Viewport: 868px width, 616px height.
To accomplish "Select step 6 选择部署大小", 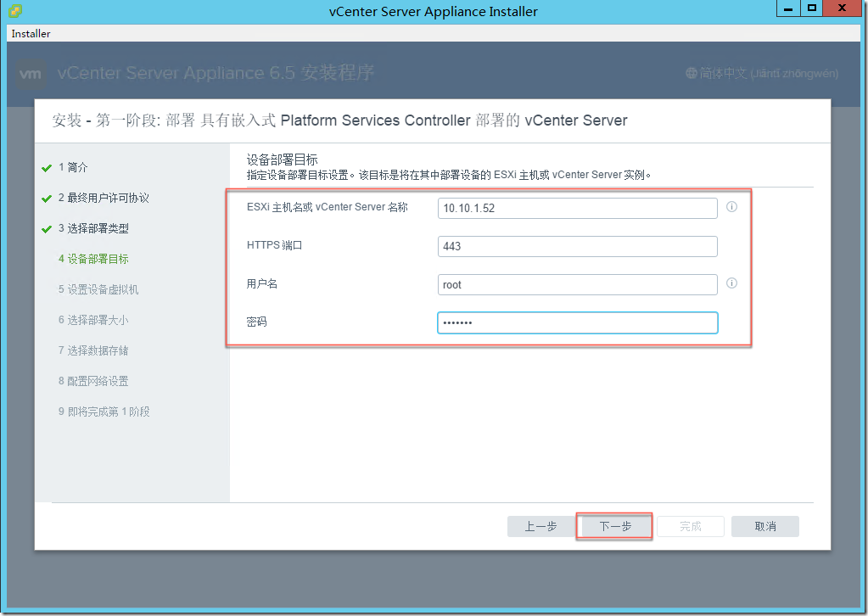I will tap(93, 320).
